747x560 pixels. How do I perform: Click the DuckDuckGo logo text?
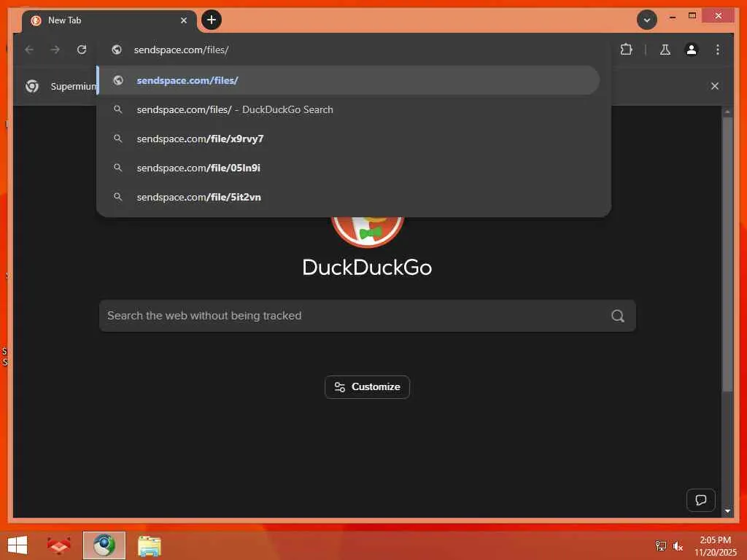(368, 267)
